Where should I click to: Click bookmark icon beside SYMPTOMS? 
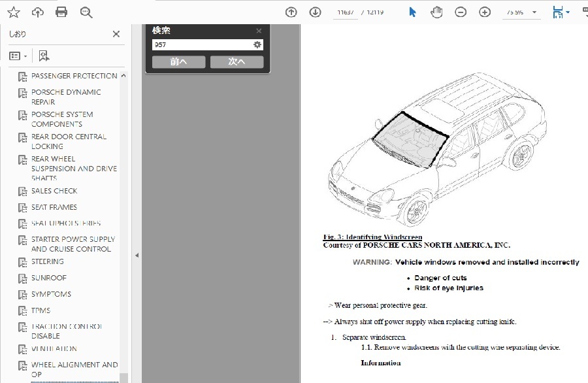tap(22, 295)
